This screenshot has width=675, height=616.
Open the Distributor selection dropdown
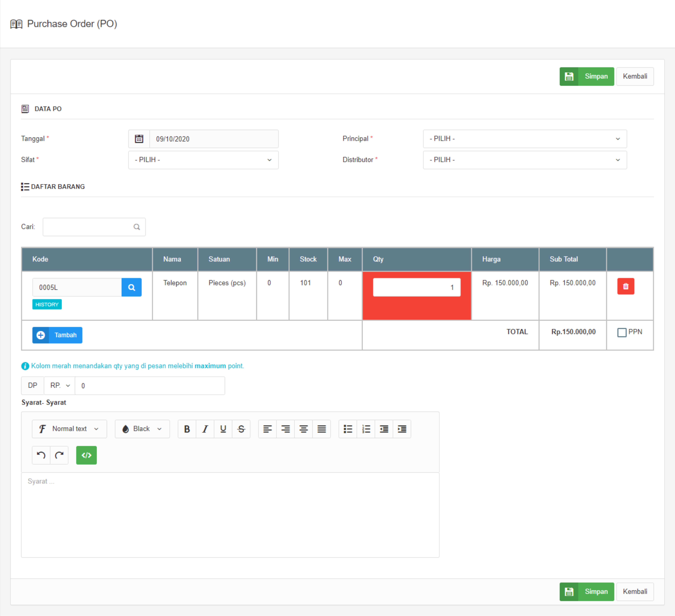(525, 160)
